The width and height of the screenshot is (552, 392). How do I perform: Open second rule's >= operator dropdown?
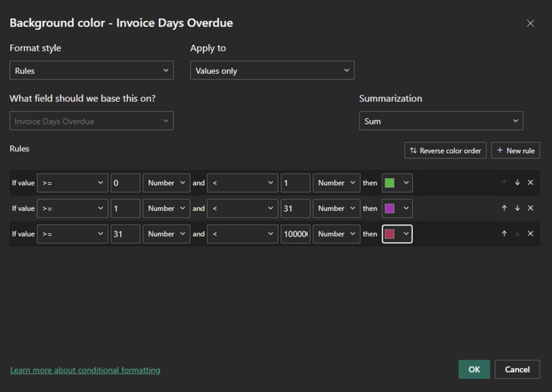pos(73,208)
